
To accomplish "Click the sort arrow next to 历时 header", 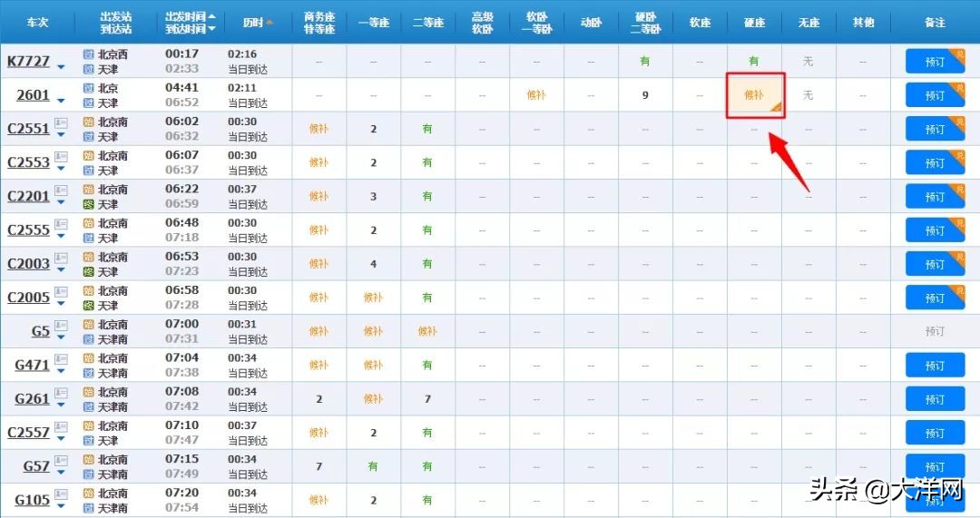I will point(269,23).
